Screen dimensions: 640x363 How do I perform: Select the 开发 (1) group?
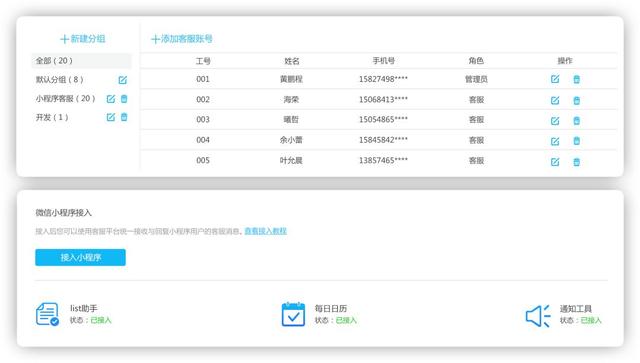pyautogui.click(x=52, y=118)
